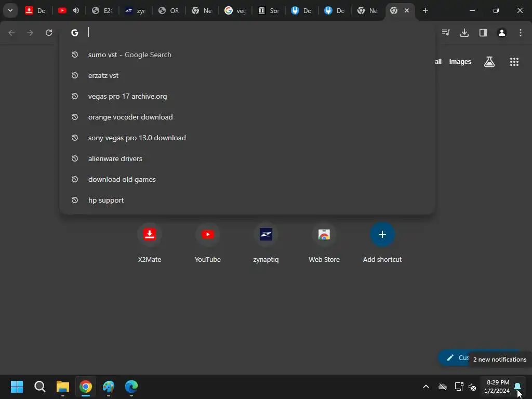Select 'sumo vst - Google Search' suggestion
Image resolution: width=532 pixels, height=399 pixels.
[x=247, y=55]
